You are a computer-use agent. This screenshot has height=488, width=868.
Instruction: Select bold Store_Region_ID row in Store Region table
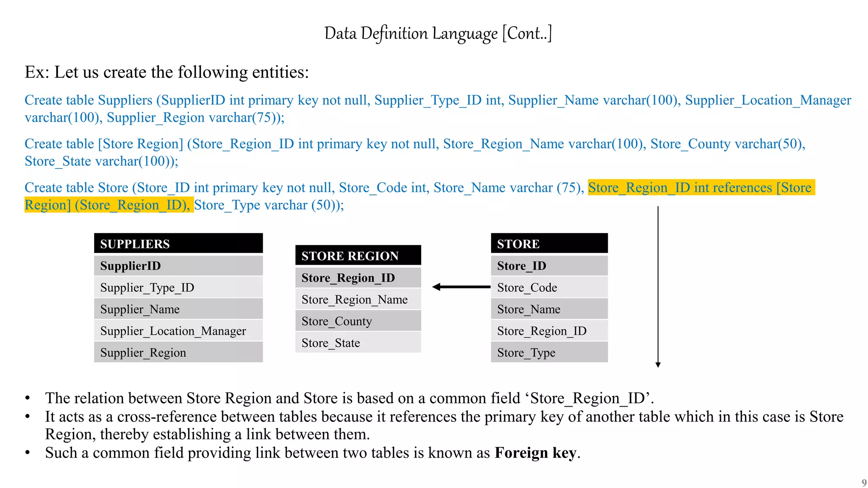tap(358, 277)
